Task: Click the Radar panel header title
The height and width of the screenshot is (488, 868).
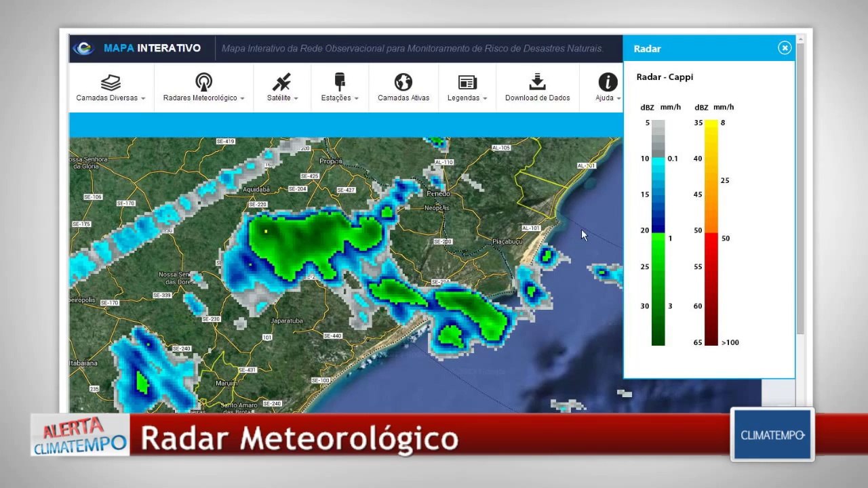Action: [x=647, y=49]
